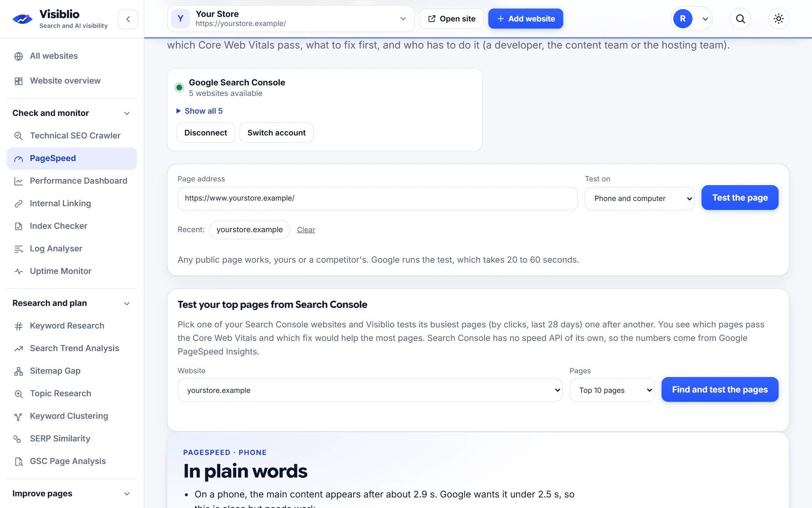Click the Open site button
This screenshot has width=812, height=508.
click(451, 19)
